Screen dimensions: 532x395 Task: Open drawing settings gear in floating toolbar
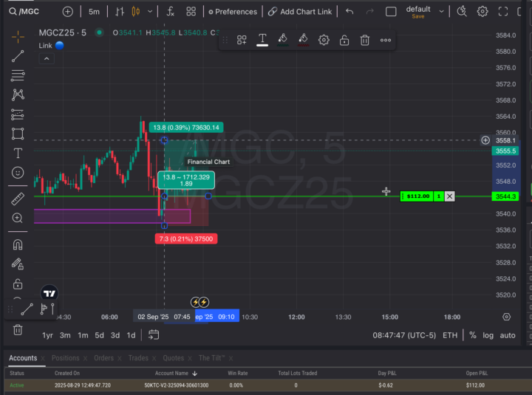[x=324, y=40]
